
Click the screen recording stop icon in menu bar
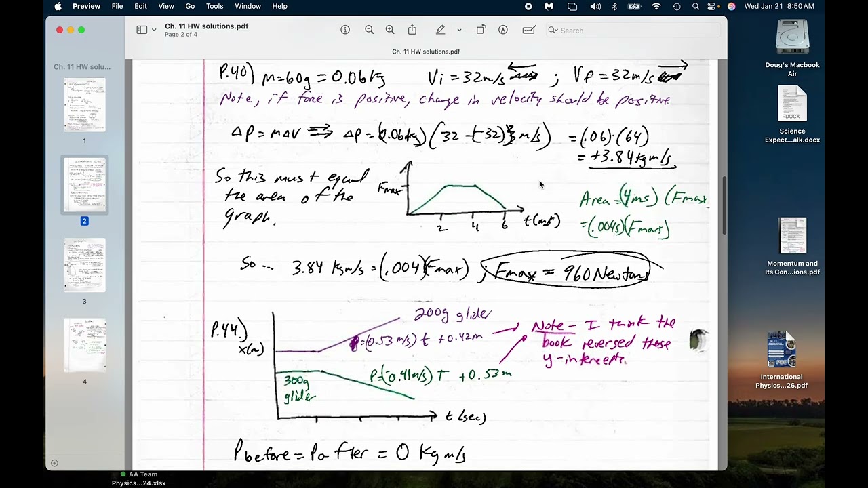pyautogui.click(x=528, y=6)
